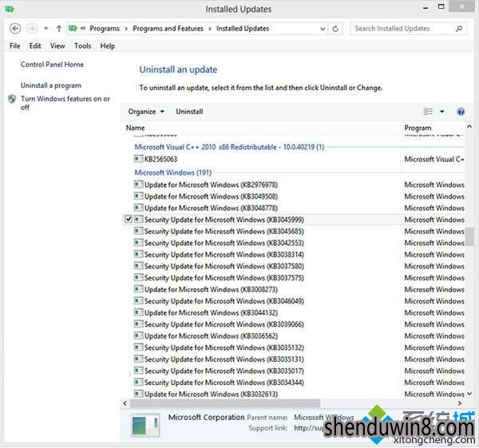The height and width of the screenshot is (448, 479).
Task: Sort by the Name column header
Action: (x=136, y=128)
